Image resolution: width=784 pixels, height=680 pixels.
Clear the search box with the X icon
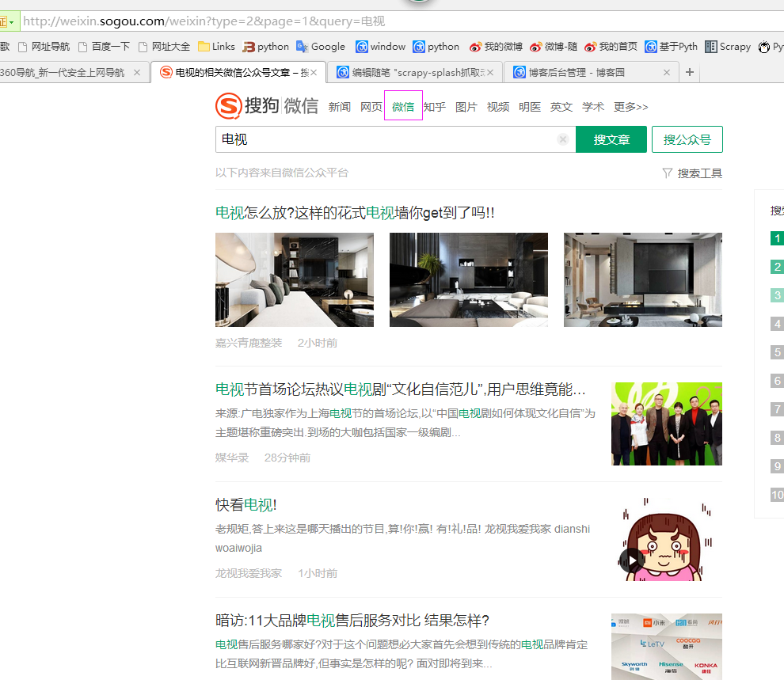point(563,139)
